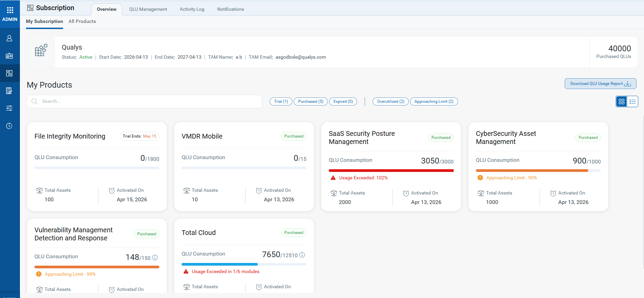The height and width of the screenshot is (298, 644).
Task: Open the clock history sidebar icon
Action: coord(9,126)
